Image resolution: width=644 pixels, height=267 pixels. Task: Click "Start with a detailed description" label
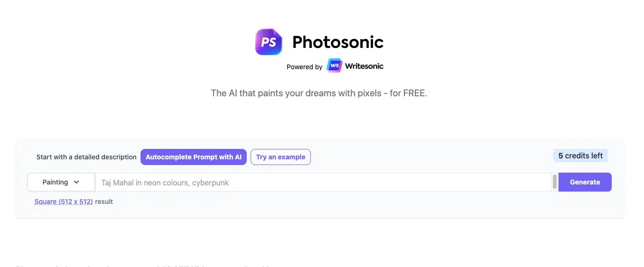[x=86, y=157]
